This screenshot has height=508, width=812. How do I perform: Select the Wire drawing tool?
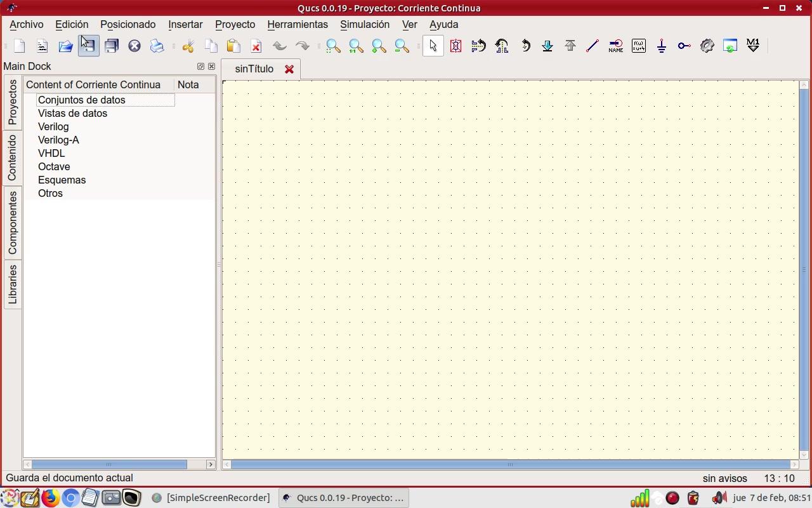pyautogui.click(x=593, y=46)
